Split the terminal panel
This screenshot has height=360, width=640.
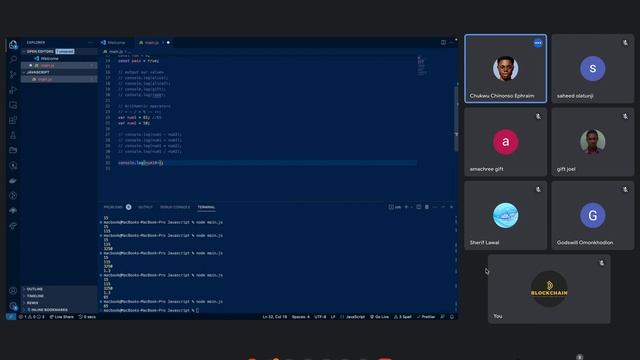419,207
